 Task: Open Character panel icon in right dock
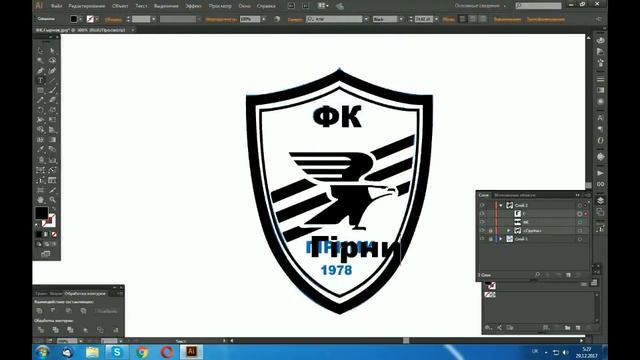[600, 118]
